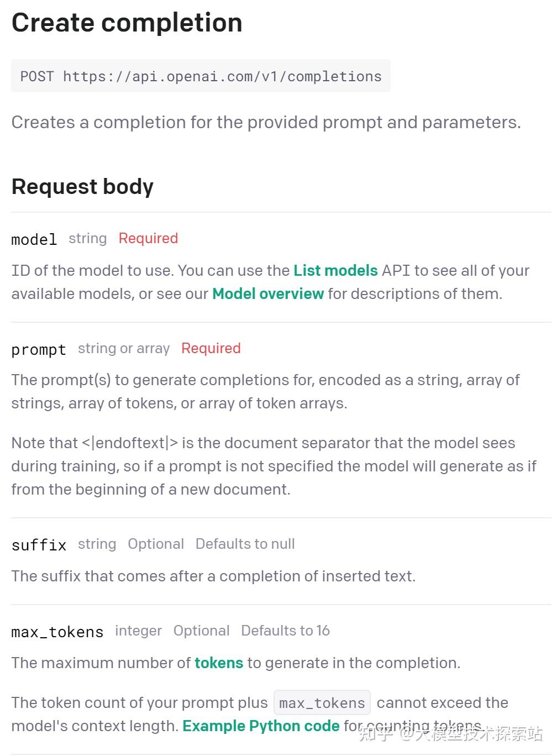
Task: Click the model parameter name
Action: pos(34,239)
